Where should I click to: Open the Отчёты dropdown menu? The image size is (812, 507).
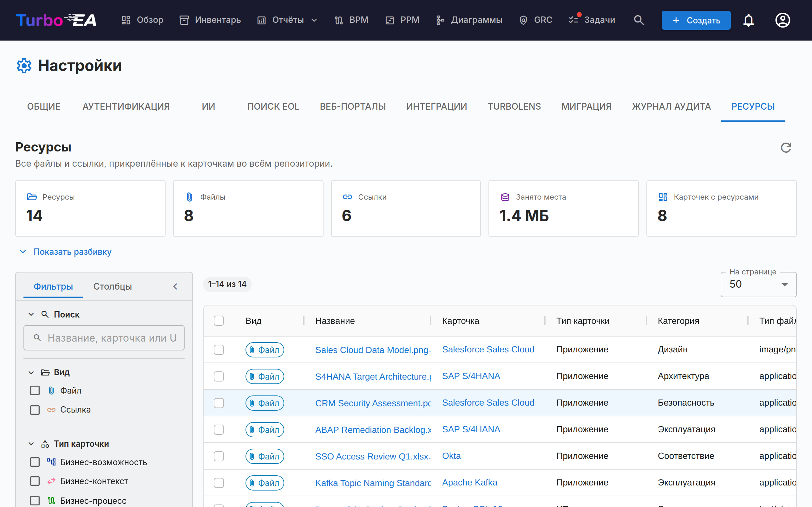[x=287, y=20]
